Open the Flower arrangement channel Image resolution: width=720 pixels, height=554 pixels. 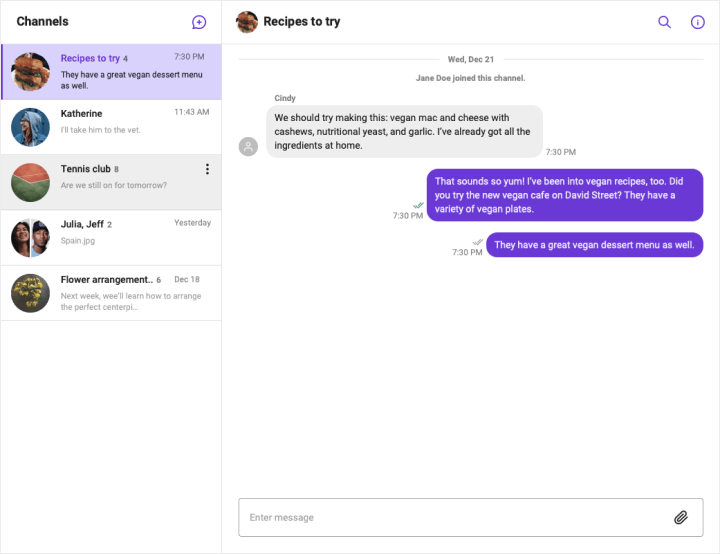tap(111, 293)
